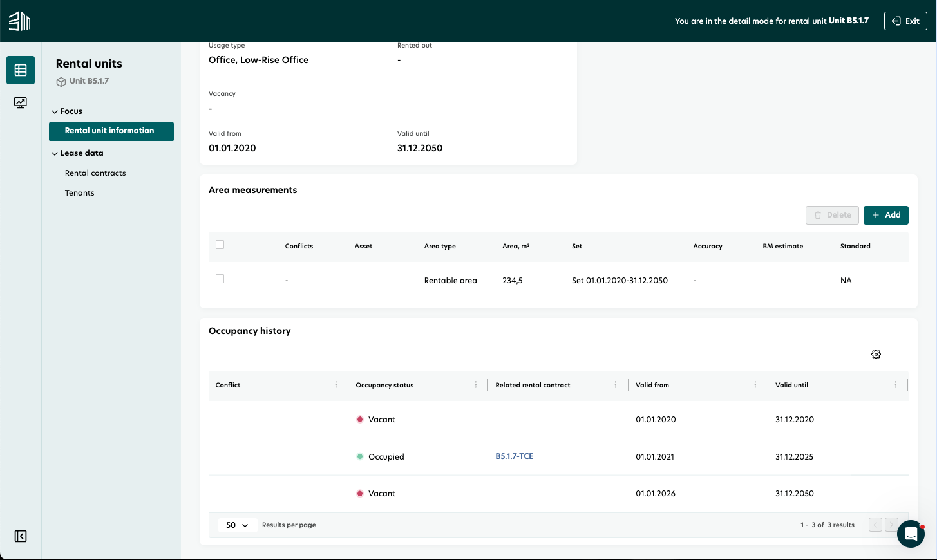Click the Area, m² column header
The width and height of the screenshot is (937, 560).
516,246
